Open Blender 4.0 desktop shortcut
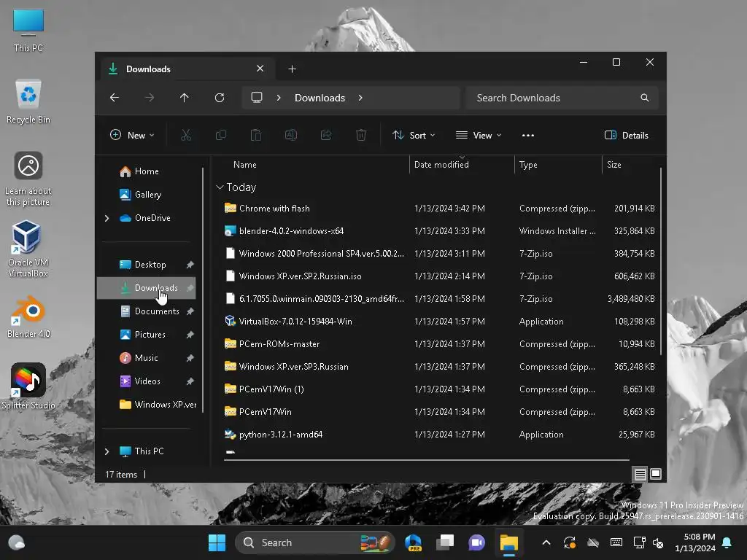This screenshot has height=560, width=747. point(28,316)
